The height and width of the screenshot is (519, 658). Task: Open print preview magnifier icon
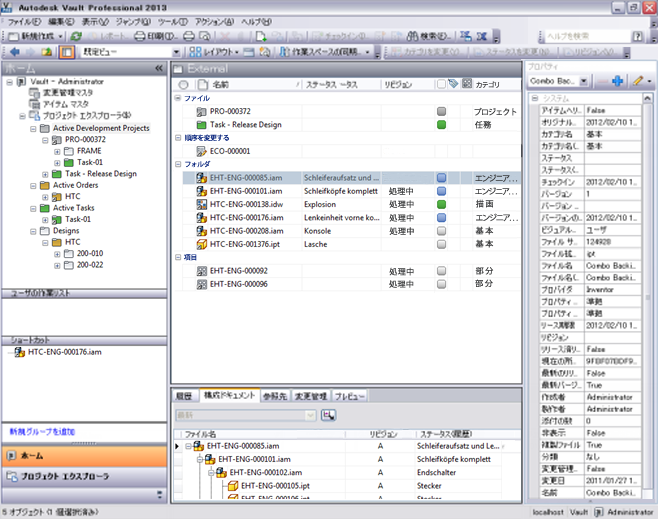click(x=204, y=37)
